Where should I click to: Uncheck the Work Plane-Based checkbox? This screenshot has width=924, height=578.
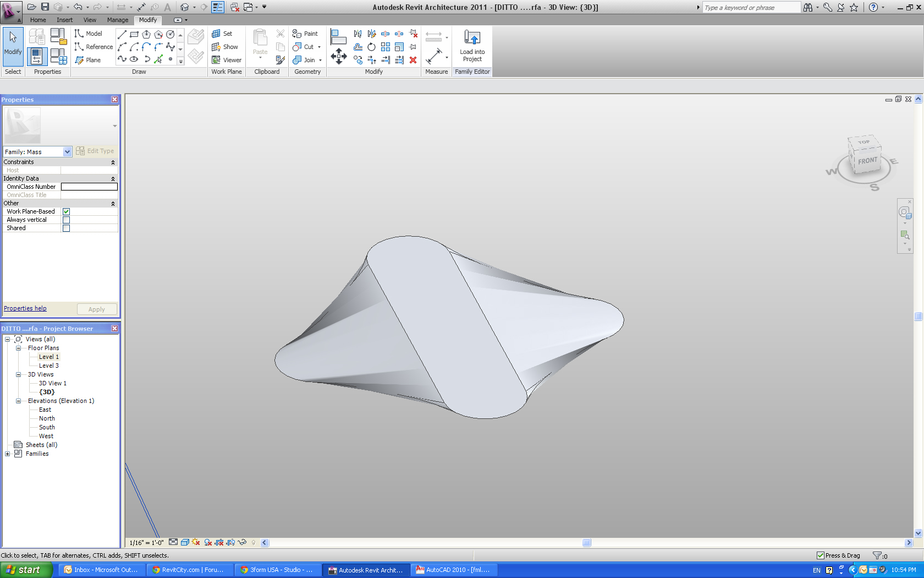point(66,211)
